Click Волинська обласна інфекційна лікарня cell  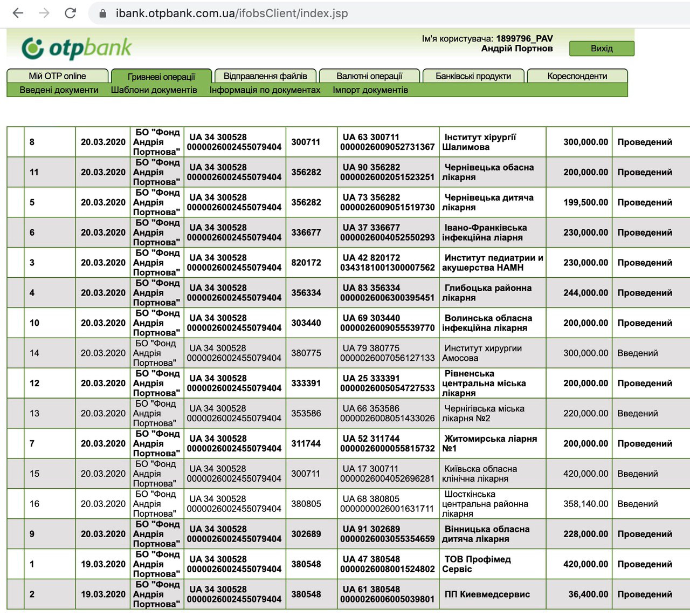coord(493,323)
